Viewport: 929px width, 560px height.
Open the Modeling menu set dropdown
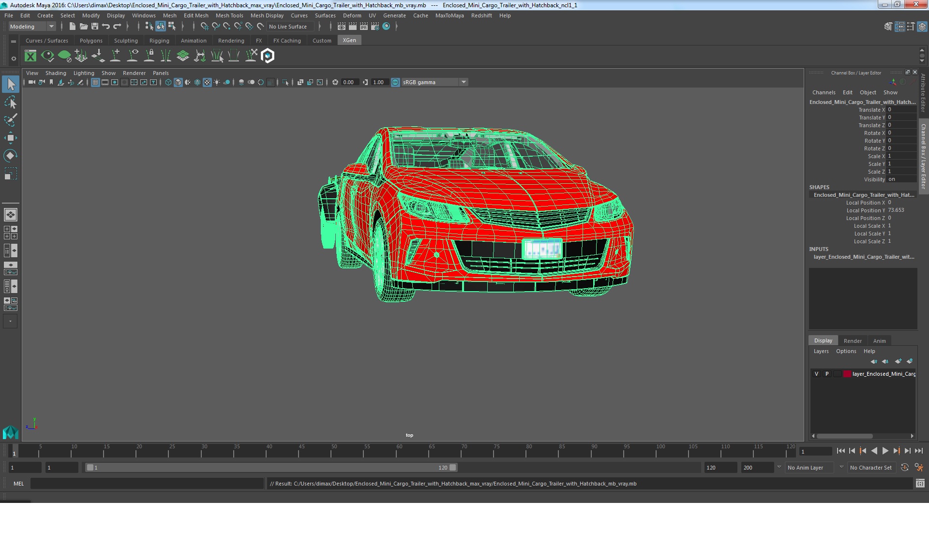coord(32,27)
